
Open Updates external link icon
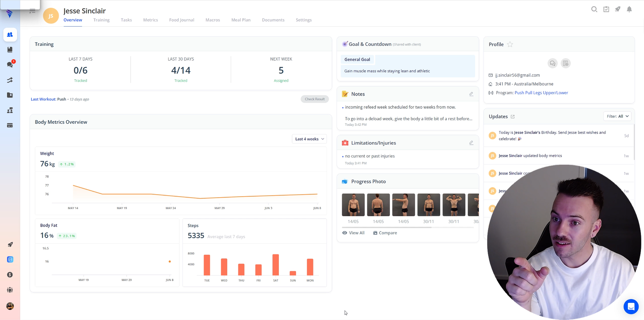[x=513, y=117]
